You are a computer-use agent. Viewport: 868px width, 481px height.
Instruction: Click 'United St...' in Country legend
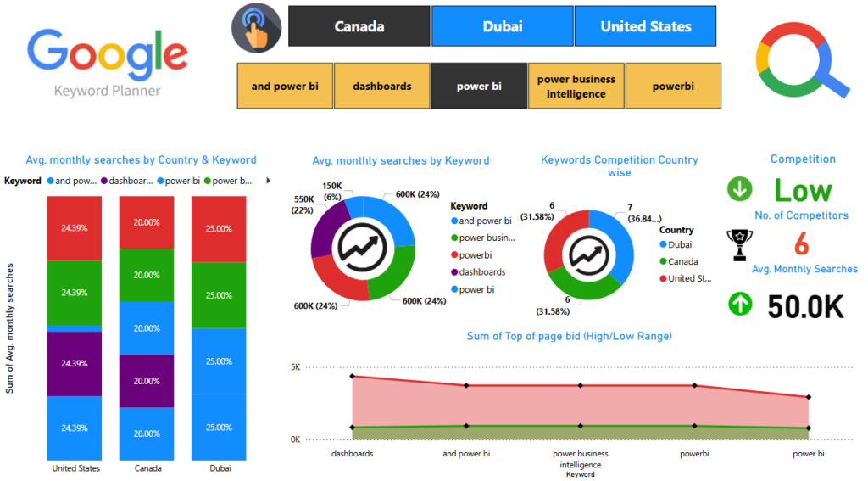coord(685,278)
